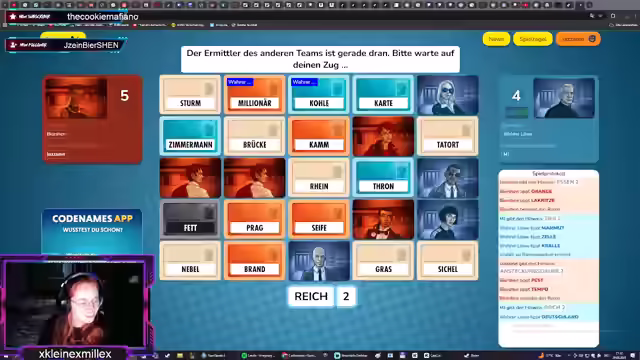Open the yellow News button
Image resolution: width=640 pixels, height=360 pixels.
(496, 39)
